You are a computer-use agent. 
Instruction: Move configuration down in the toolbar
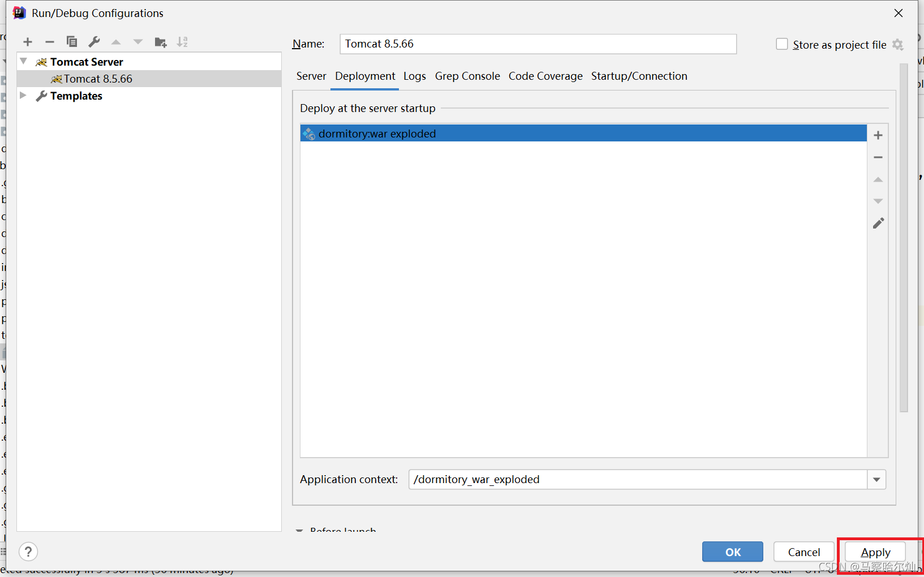138,42
